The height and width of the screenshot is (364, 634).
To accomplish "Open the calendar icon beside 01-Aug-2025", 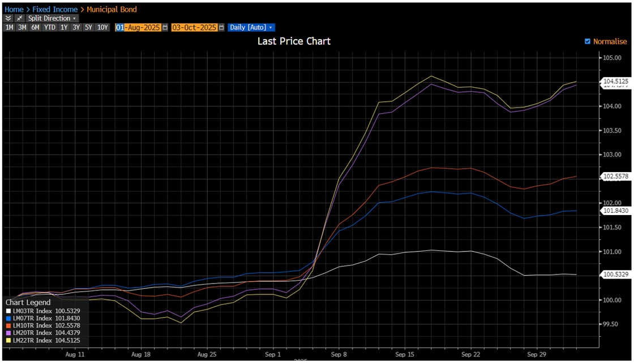I will (164, 27).
